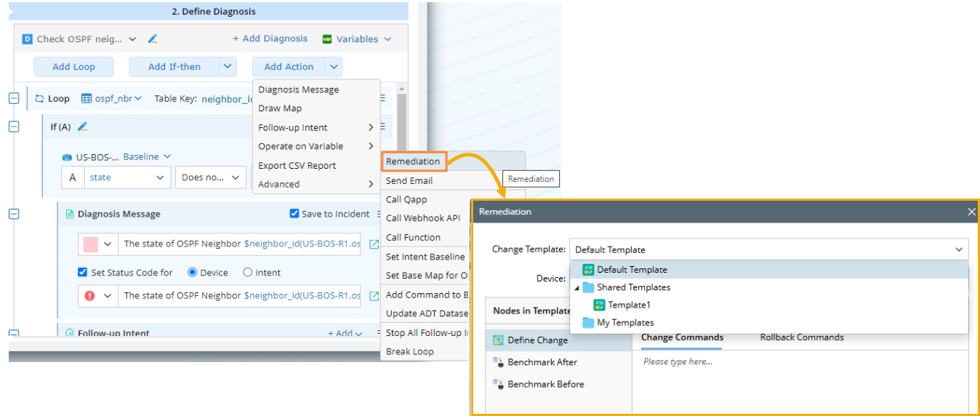Select Call Qapp in the submenu
Image resolution: width=980 pixels, height=416 pixels.
click(x=425, y=199)
